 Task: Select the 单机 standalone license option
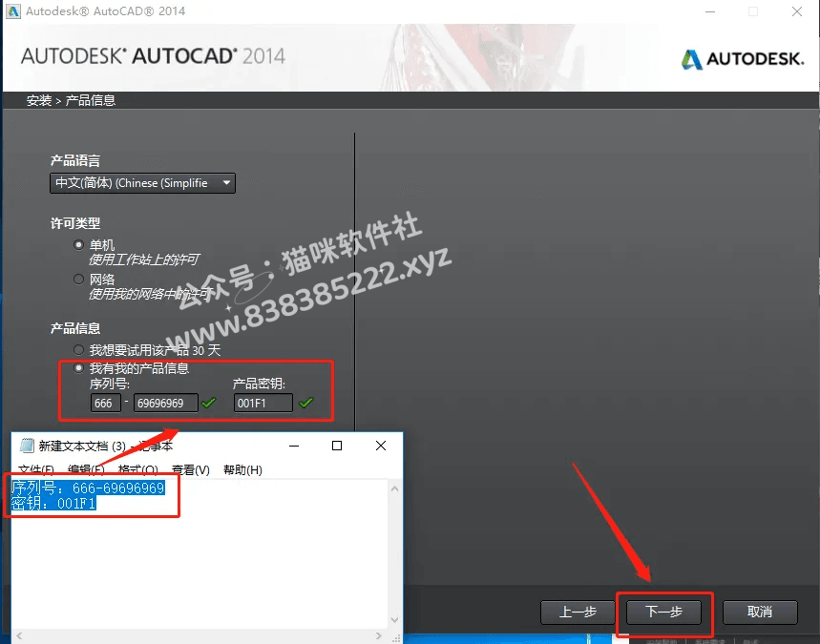78,244
